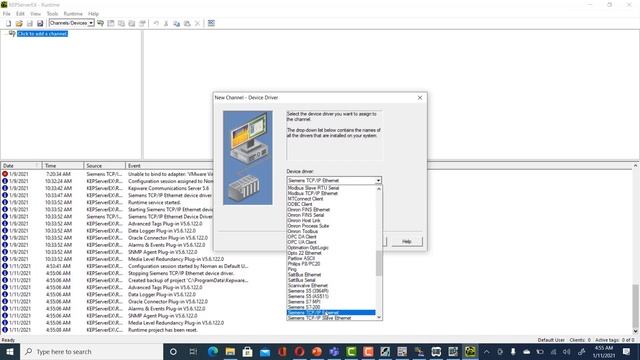Select 'Runtime service started' event row
640x360 pixels.
point(154,202)
